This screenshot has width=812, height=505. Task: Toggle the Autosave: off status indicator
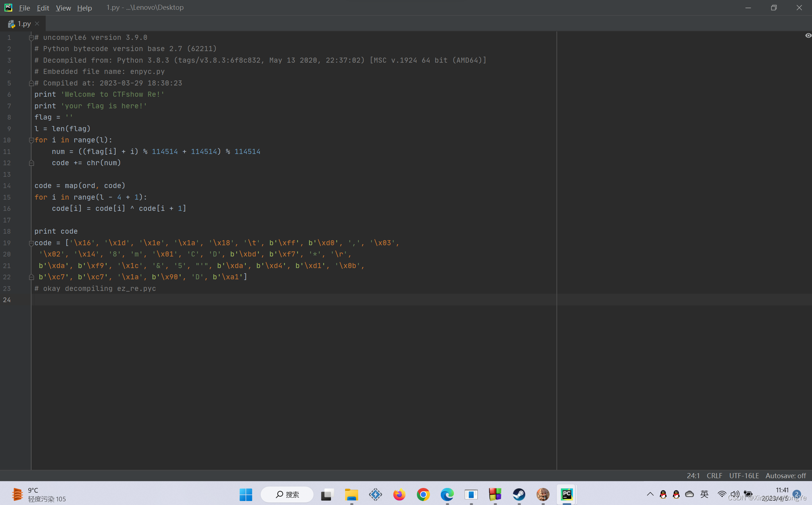(786, 476)
